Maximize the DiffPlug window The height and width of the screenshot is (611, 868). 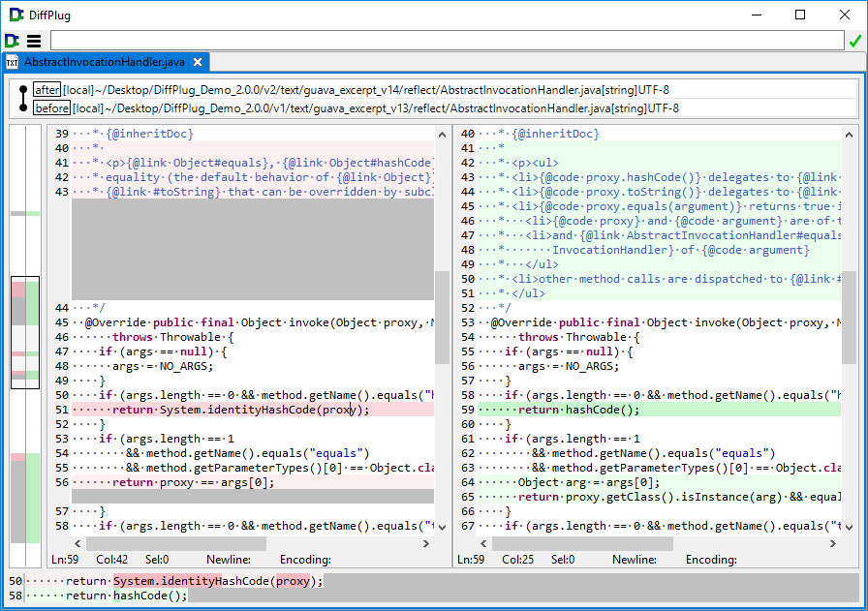[800, 15]
